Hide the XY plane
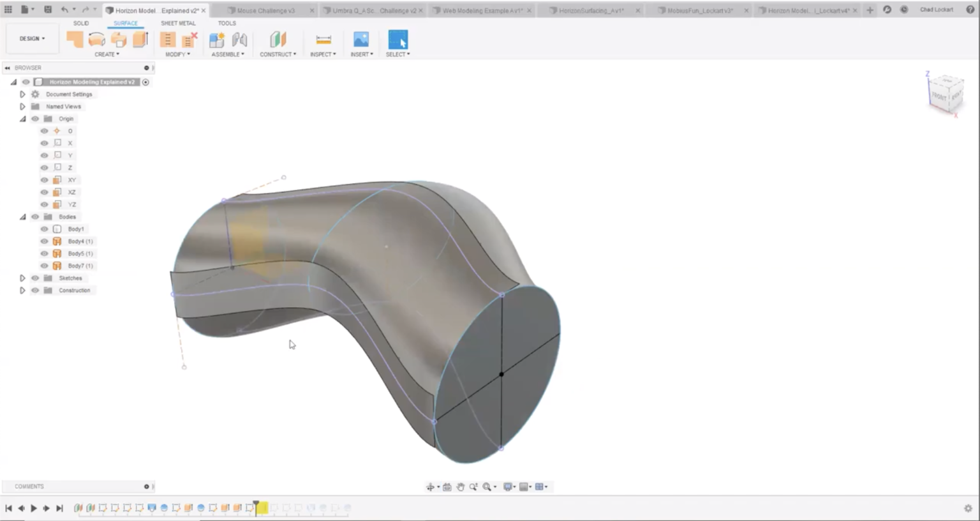The height and width of the screenshot is (521, 980). tap(44, 179)
